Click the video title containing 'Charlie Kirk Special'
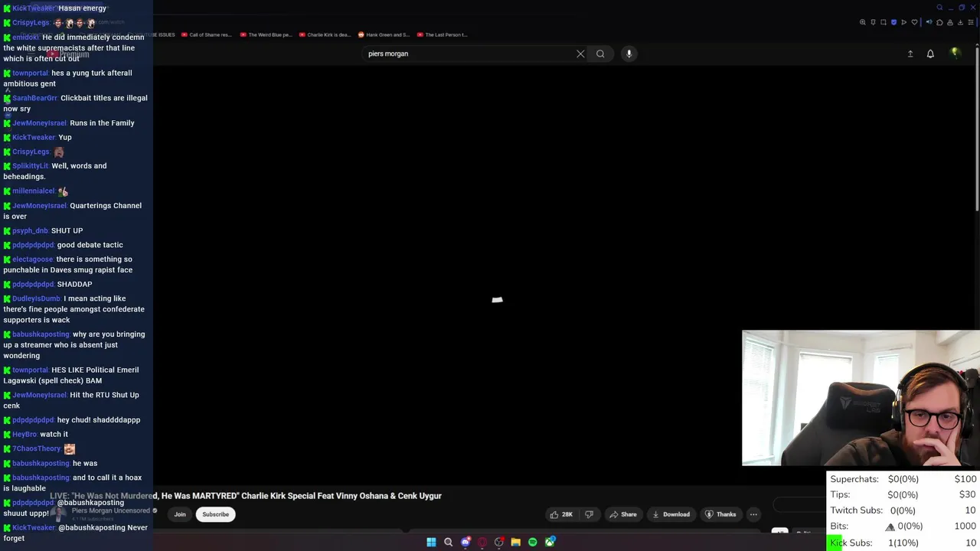Screen dimensions: 980x551 [x=245, y=496]
